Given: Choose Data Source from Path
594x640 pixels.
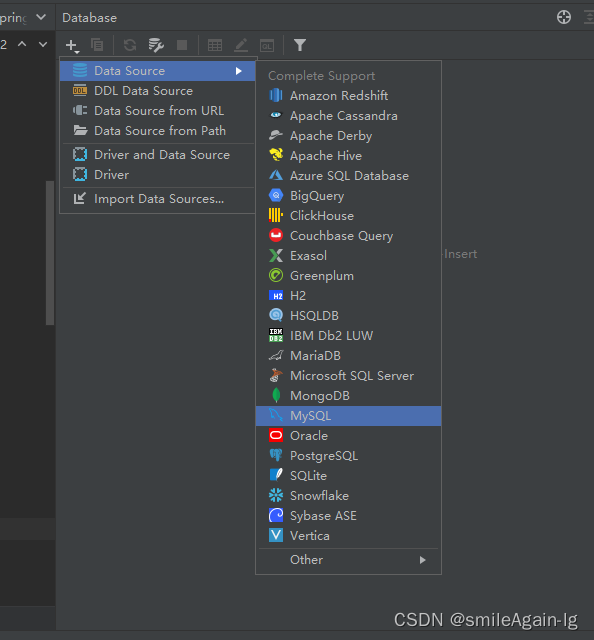Looking at the screenshot, I should [x=158, y=131].
